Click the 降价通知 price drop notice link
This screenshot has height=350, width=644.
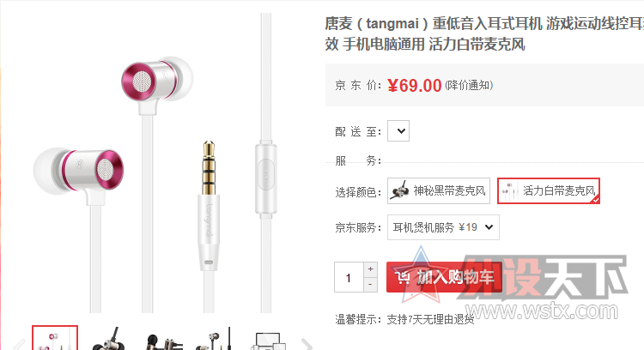tap(469, 85)
